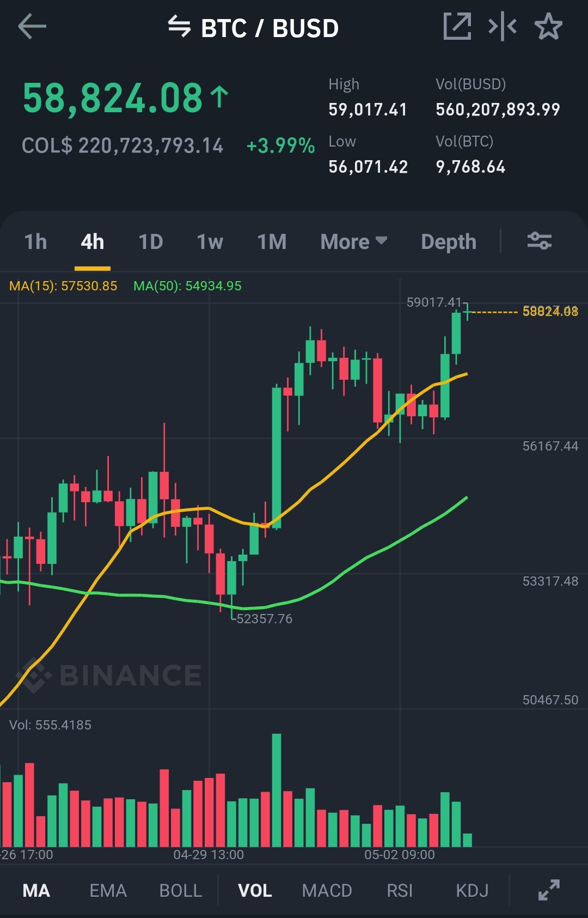588x918 pixels.
Task: Tap the 52357.76 low marker on chart
Action: tap(264, 619)
